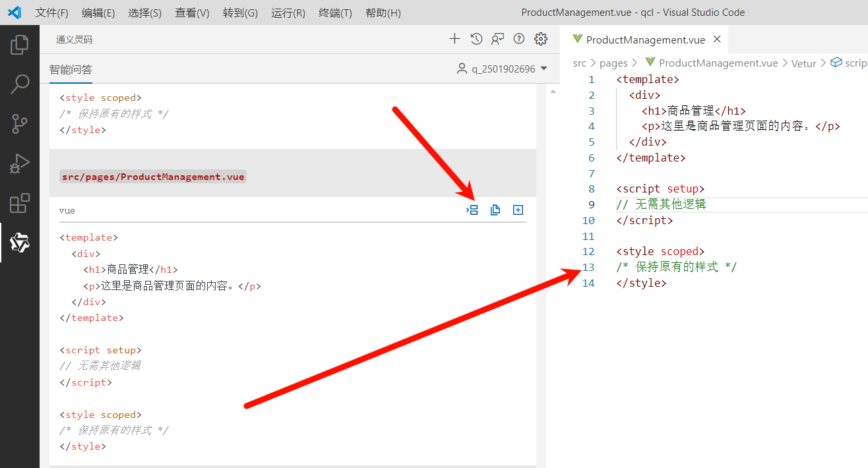The height and width of the screenshot is (468, 868).
Task: Open the Search view in activity bar
Action: coord(20,84)
